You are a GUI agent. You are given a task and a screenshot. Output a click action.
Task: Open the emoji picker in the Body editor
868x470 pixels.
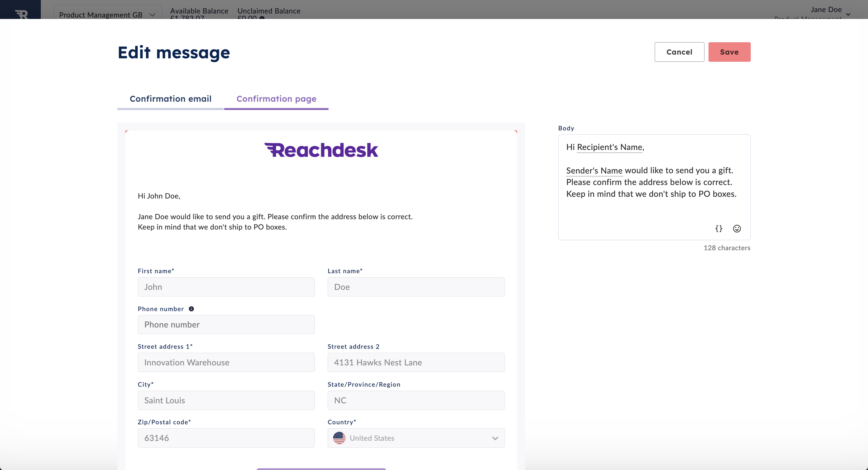[x=737, y=228]
